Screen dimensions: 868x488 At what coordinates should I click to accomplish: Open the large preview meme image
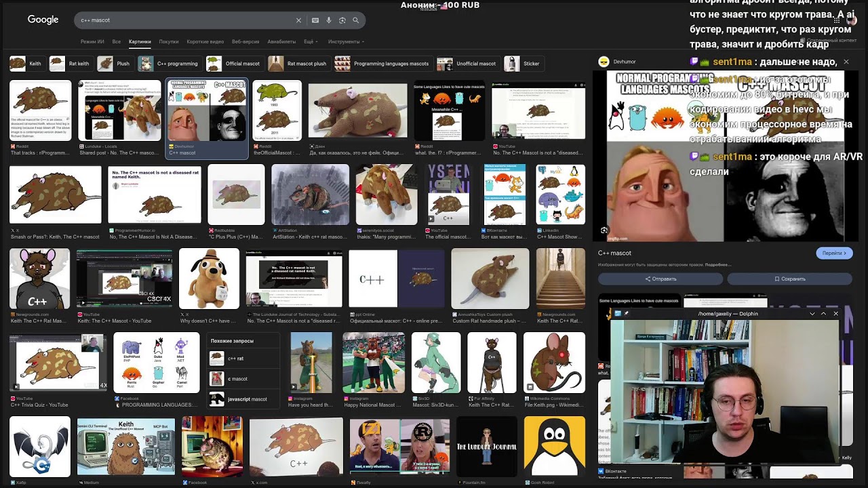click(724, 156)
